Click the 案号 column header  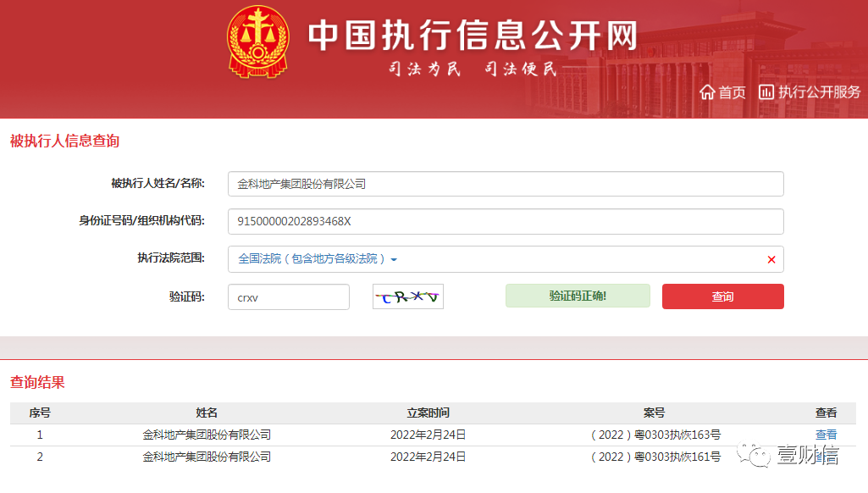coord(654,413)
